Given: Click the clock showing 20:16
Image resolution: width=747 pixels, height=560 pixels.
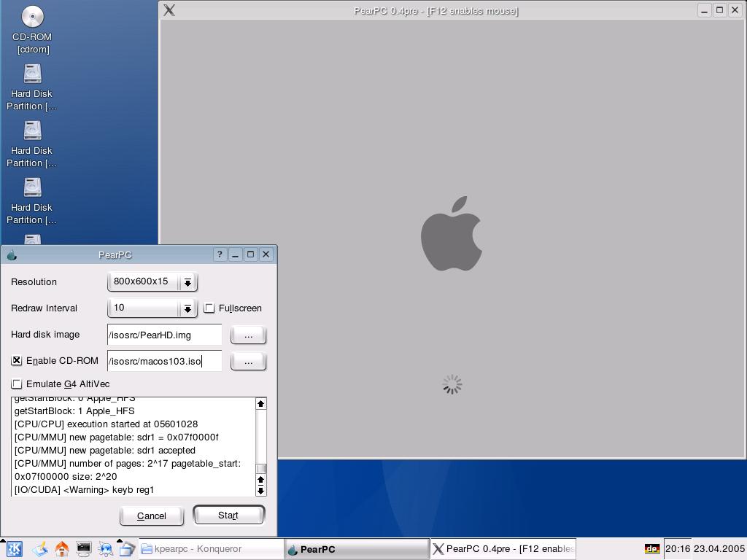Looking at the screenshot, I should click(678, 548).
